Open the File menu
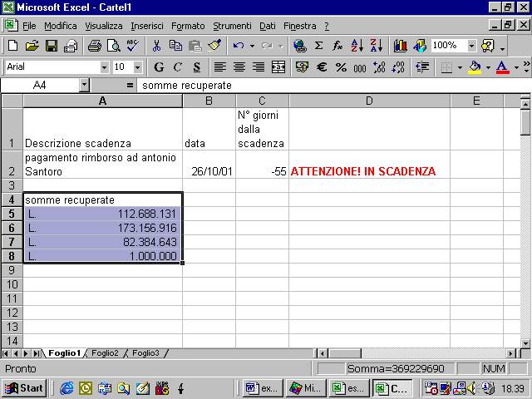This screenshot has height=399, width=532. (29, 26)
